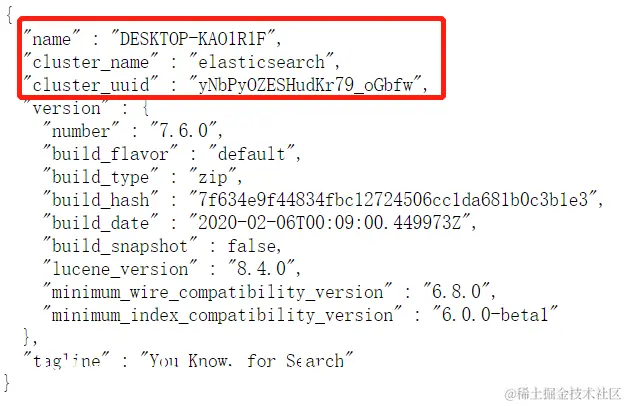
Task: Select minimum_wire_compatibility_version value "6.8.0"
Action: pos(457,291)
